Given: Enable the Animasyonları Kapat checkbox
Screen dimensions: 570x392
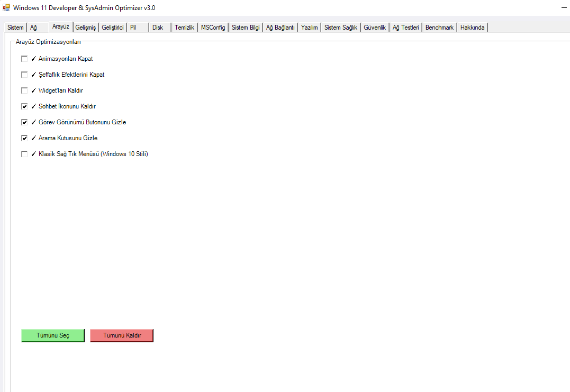Looking at the screenshot, I should pyautogui.click(x=24, y=59).
